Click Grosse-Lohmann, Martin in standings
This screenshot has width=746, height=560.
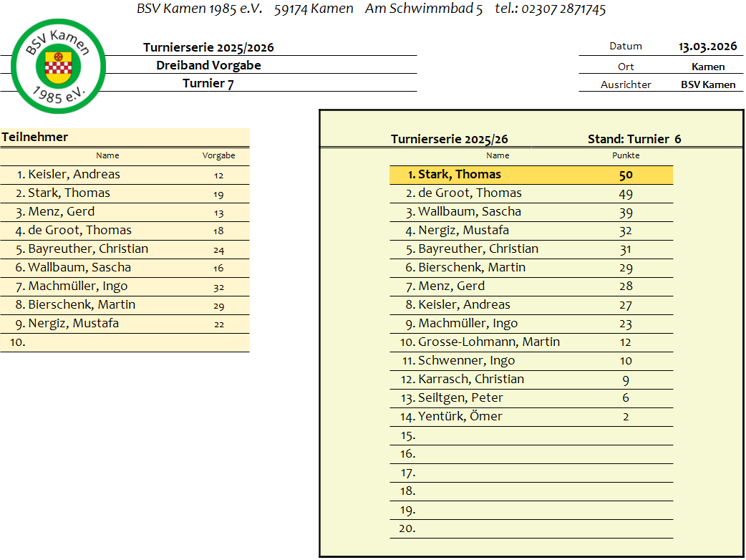point(488,342)
